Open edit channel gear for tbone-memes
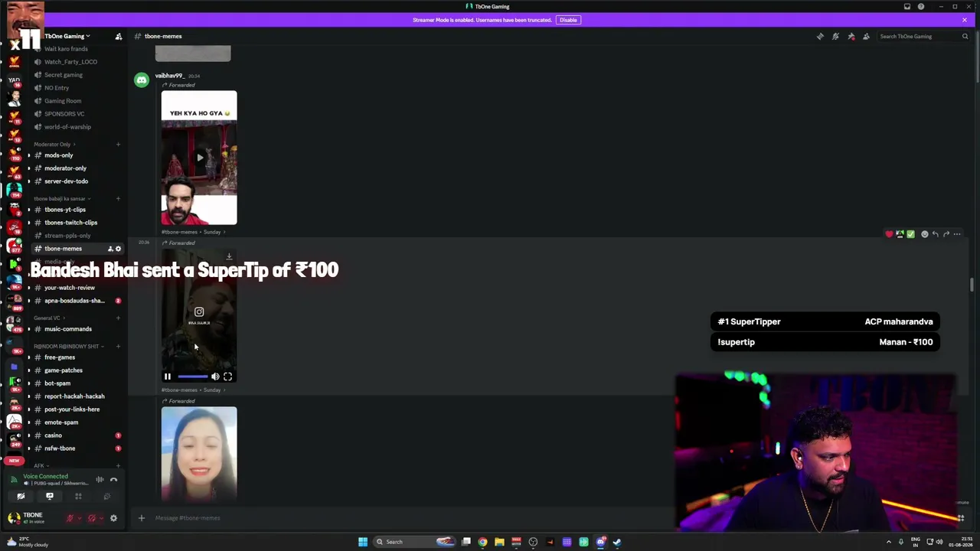This screenshot has width=980, height=551. 118,249
